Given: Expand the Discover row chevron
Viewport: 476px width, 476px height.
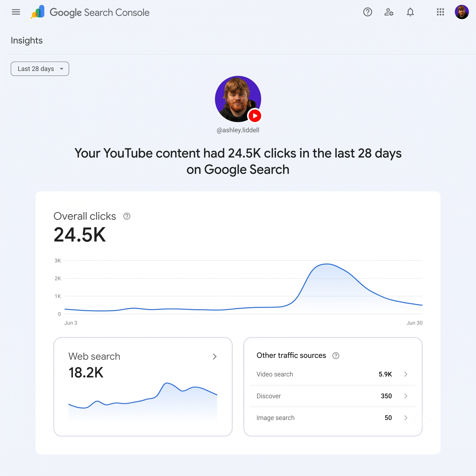Looking at the screenshot, I should tap(406, 396).
